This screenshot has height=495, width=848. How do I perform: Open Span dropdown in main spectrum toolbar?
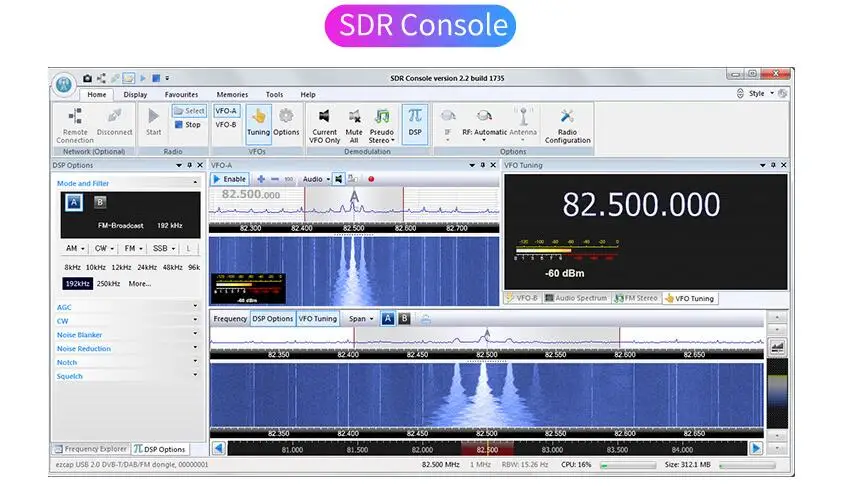(361, 319)
